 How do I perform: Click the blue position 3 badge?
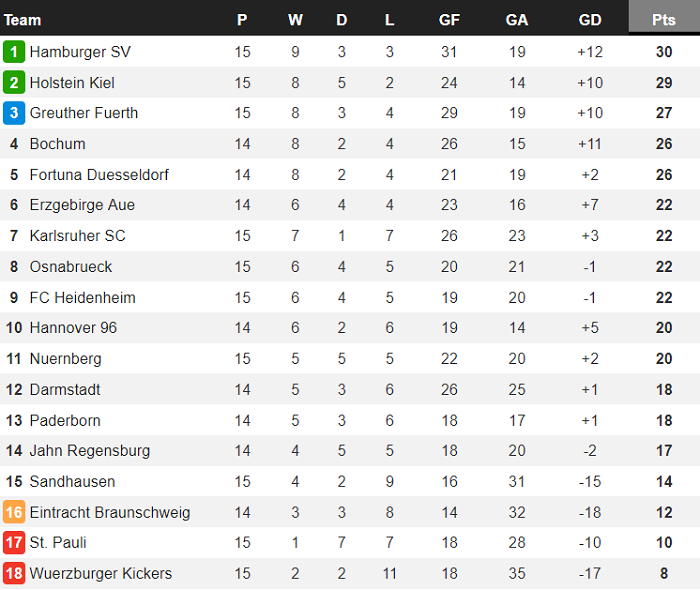point(14,113)
